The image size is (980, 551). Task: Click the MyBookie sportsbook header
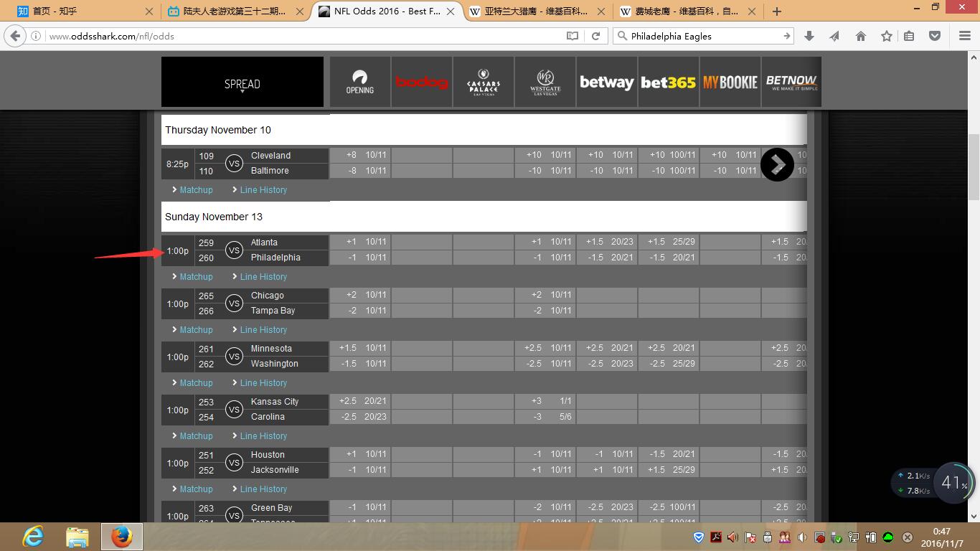click(x=730, y=83)
